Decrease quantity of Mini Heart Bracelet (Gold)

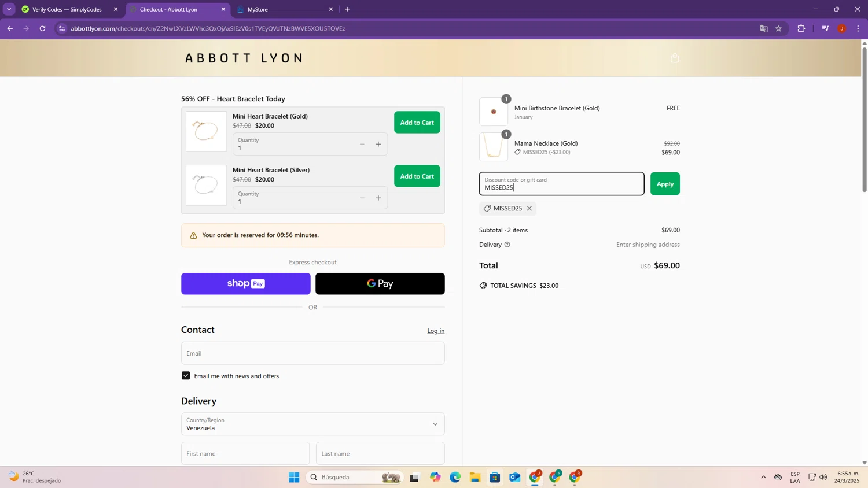(x=362, y=144)
